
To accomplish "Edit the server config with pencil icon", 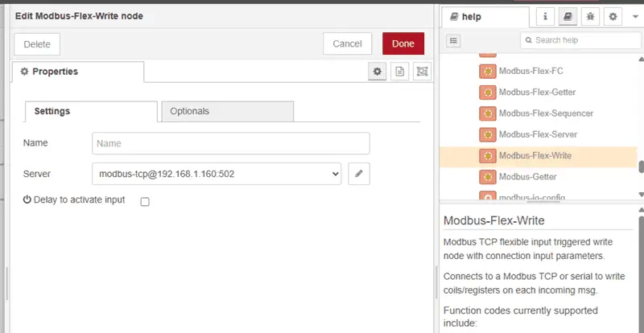I will click(x=359, y=174).
